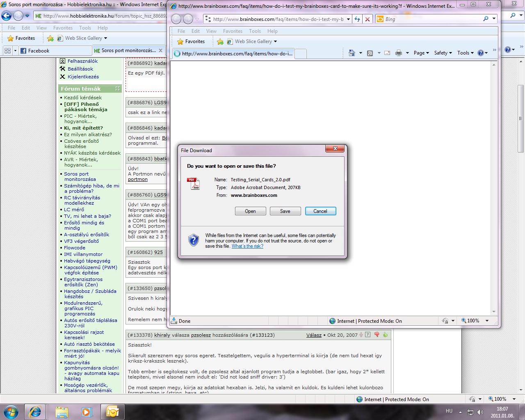The width and height of the screenshot is (525, 420).
Task: Click the Read Mail icon in command bar
Action: point(387,53)
